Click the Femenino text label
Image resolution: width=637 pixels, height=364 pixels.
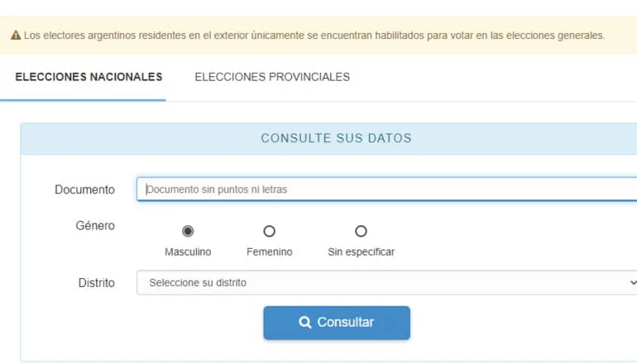point(270,251)
